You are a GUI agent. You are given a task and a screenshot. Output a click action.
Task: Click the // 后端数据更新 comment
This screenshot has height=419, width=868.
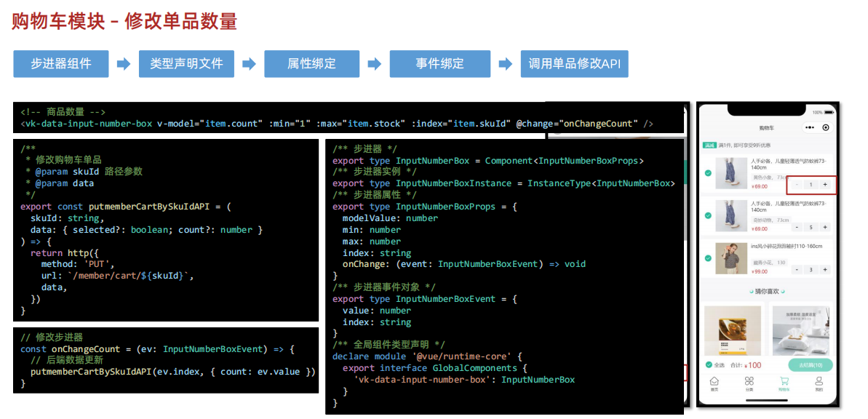[x=67, y=361]
